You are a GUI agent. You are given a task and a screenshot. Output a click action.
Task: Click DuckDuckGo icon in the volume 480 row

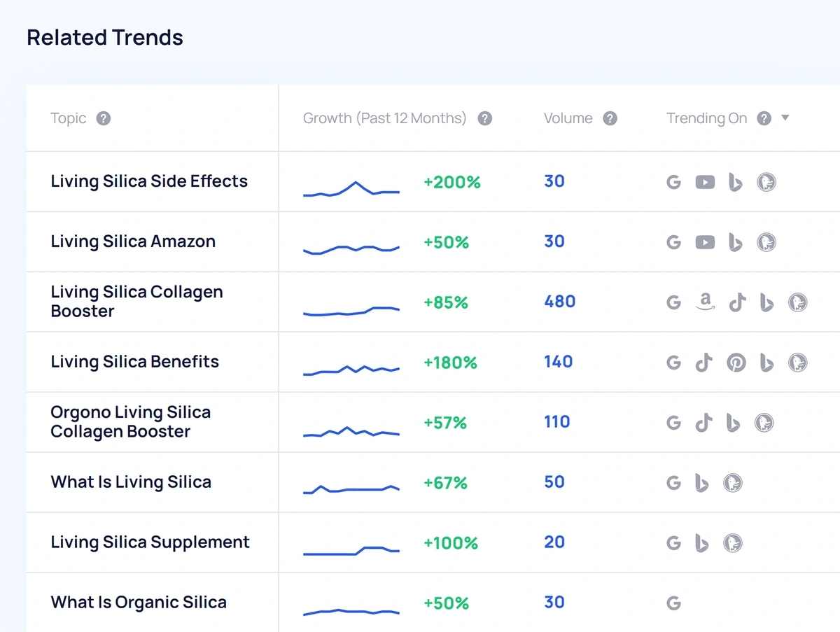tap(797, 302)
